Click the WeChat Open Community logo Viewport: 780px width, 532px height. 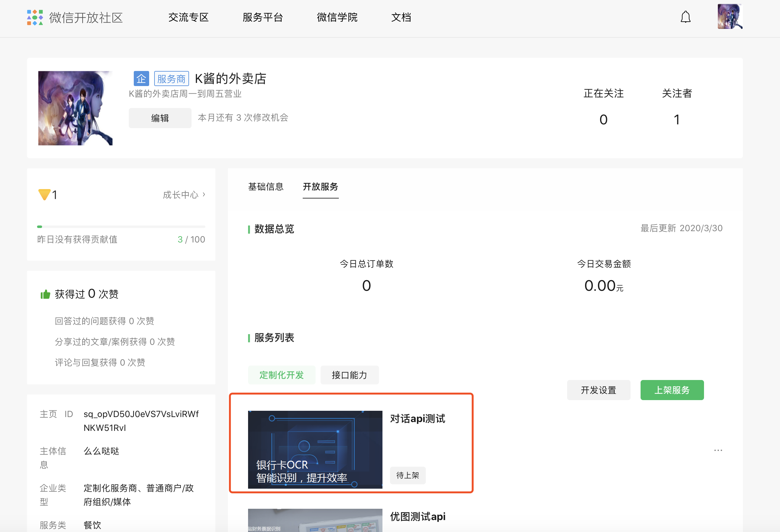click(35, 18)
